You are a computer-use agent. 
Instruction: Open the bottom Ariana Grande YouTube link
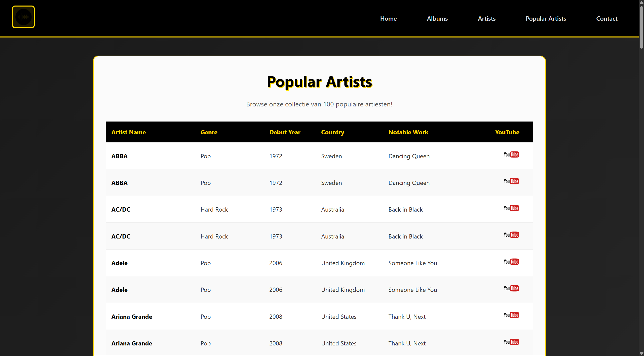pyautogui.click(x=511, y=342)
